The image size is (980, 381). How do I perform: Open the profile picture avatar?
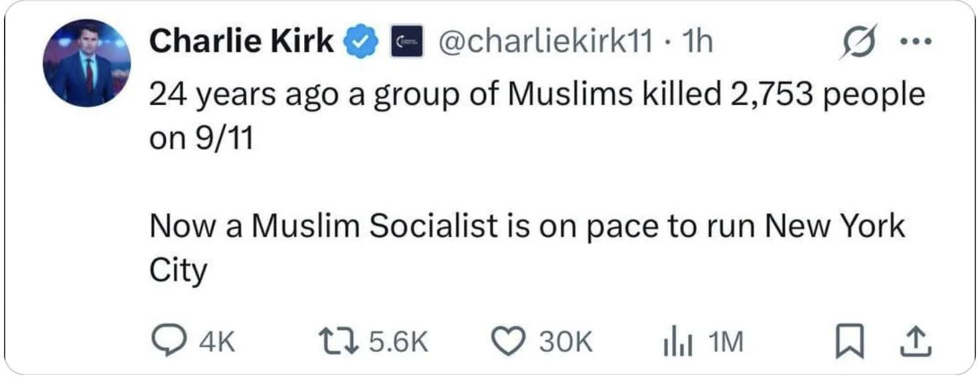[86, 64]
